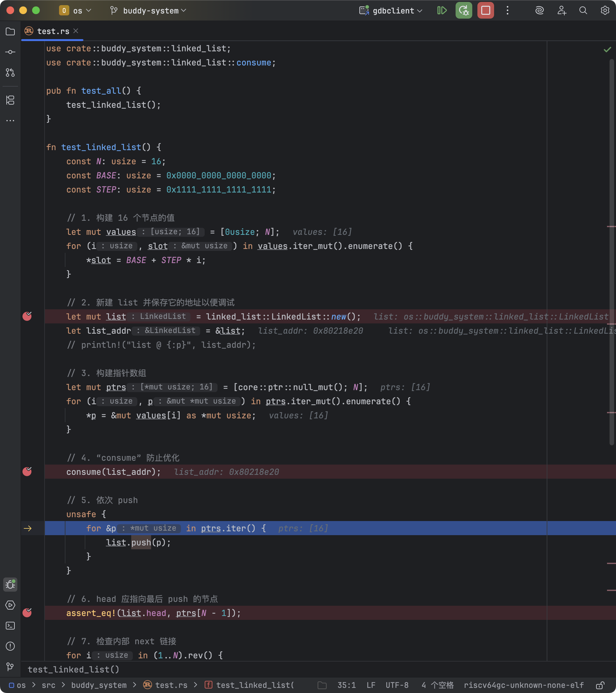This screenshot has height=693, width=616.
Task: Toggle read-only lock icon in status bar
Action: click(600, 685)
